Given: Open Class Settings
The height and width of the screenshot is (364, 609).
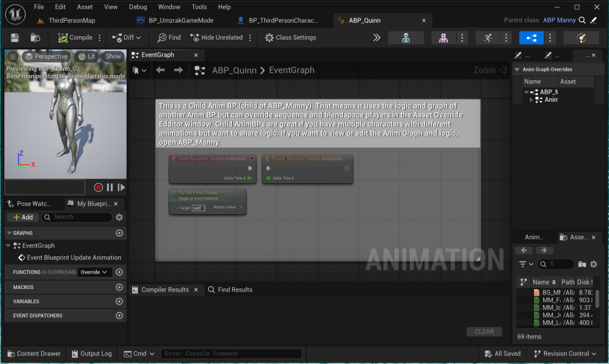Looking at the screenshot, I should pos(290,37).
